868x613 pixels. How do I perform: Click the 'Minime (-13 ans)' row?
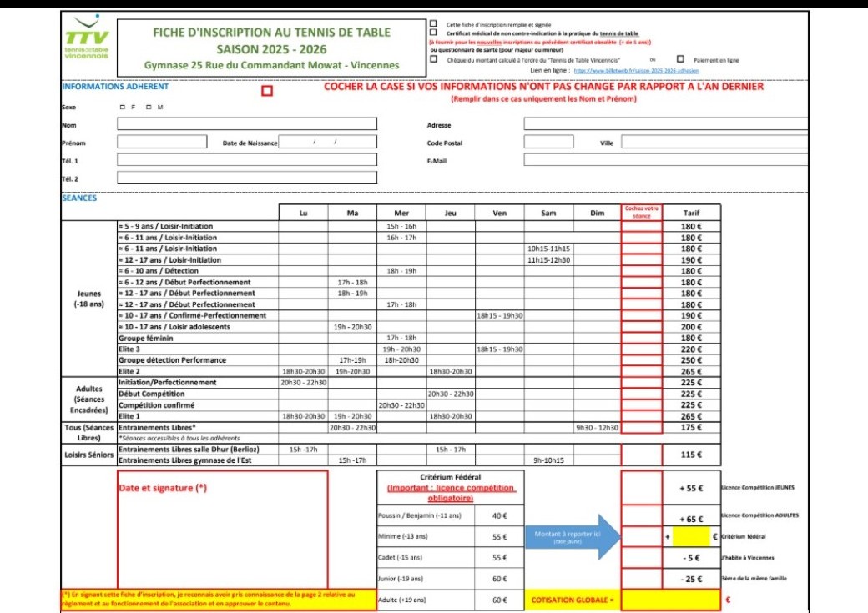click(426, 536)
